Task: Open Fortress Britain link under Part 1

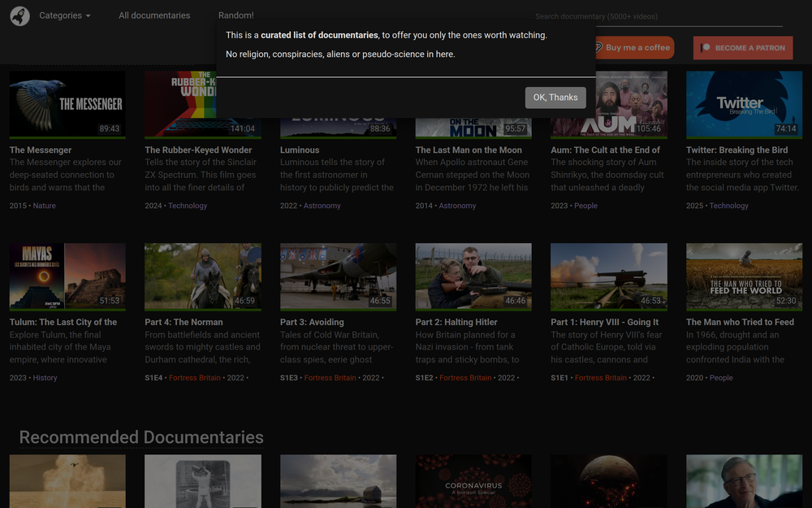Action: coord(601,378)
